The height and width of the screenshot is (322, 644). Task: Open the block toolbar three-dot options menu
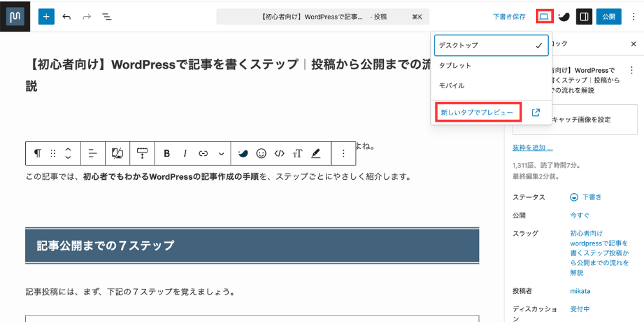click(x=343, y=153)
